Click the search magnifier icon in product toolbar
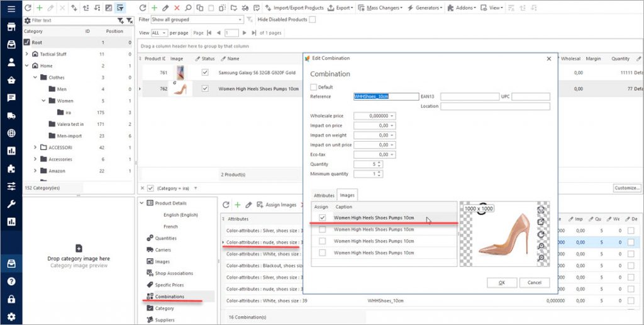 [x=188, y=8]
